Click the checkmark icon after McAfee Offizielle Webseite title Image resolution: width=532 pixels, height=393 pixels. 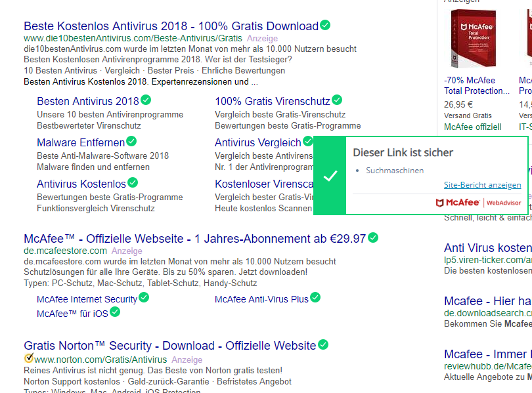[x=373, y=238]
